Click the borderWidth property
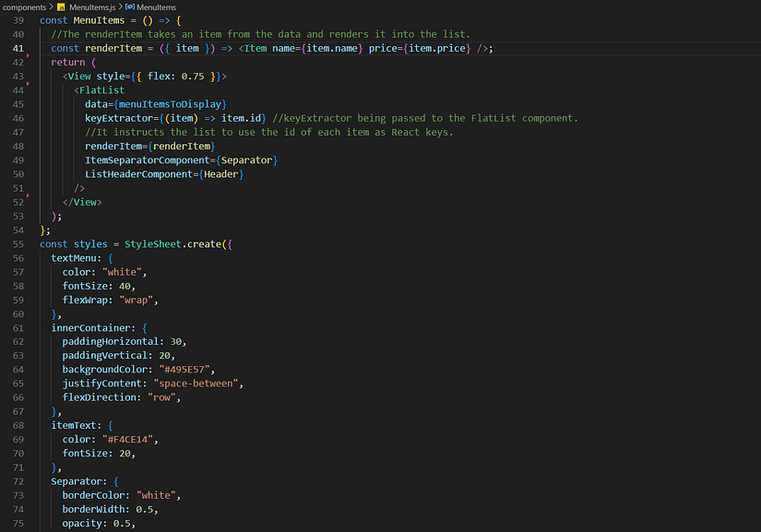Screen dimensions: 761x532 96,509
